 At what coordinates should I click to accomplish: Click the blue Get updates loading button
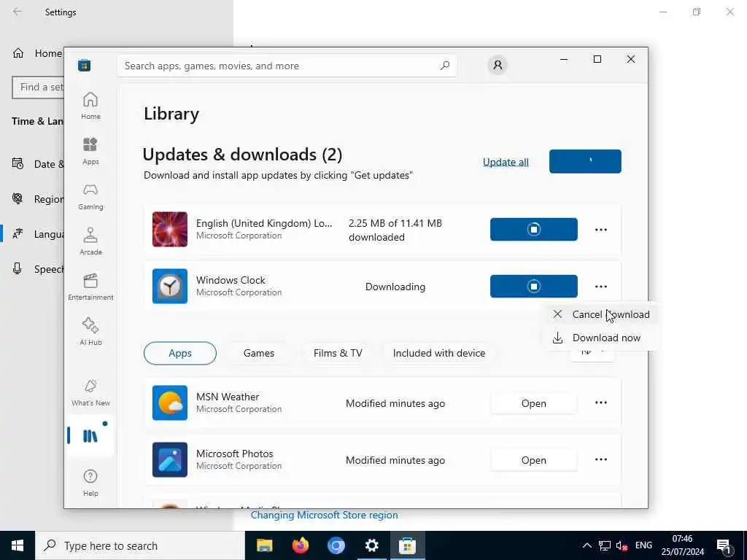click(585, 161)
